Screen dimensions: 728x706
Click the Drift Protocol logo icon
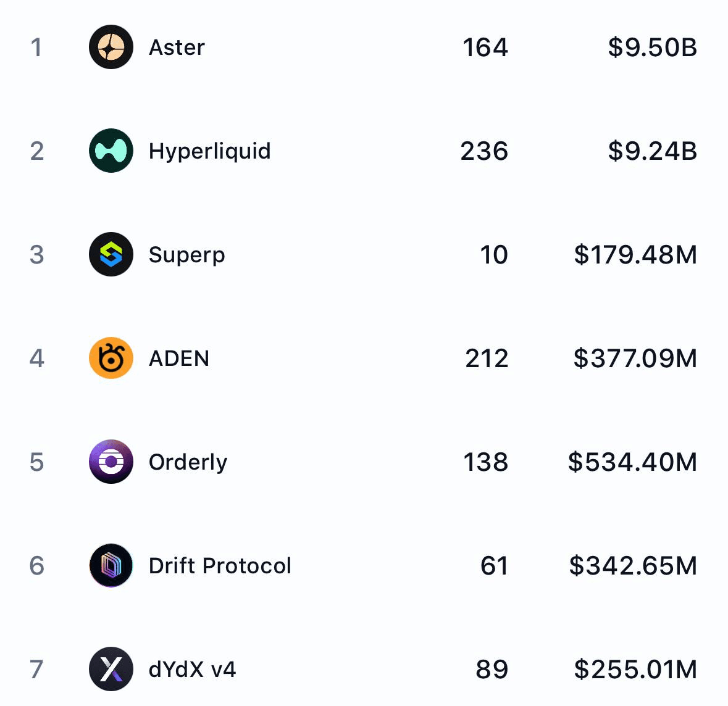(111, 565)
